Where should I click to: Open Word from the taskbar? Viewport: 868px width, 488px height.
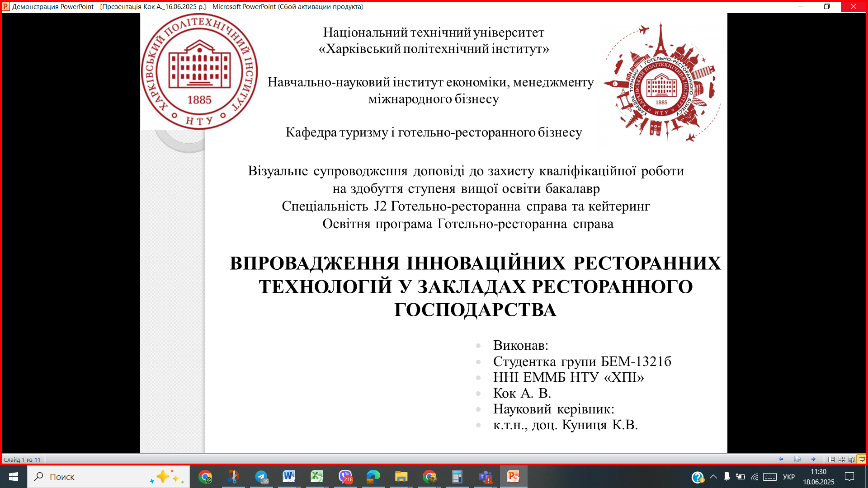pyautogui.click(x=289, y=477)
